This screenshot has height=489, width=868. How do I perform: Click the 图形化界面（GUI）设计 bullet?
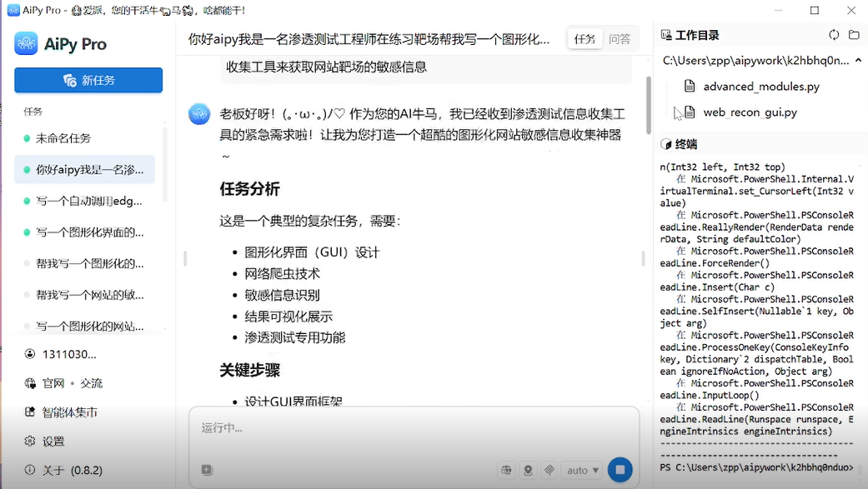(x=312, y=252)
